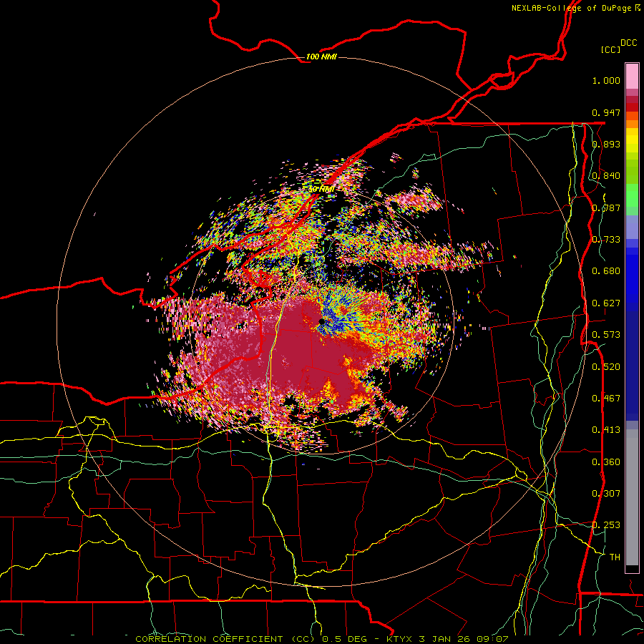Click the [CC] units label

[x=610, y=49]
